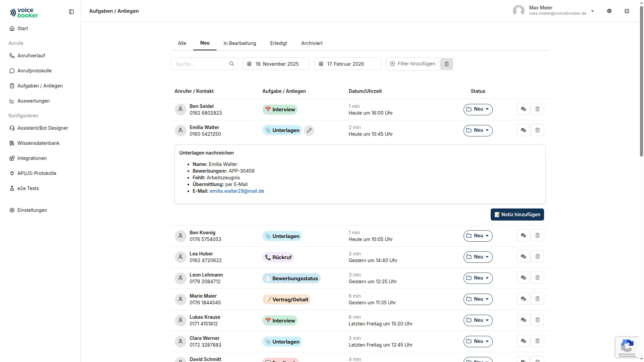Image resolution: width=644 pixels, height=362 pixels.
Task: Click the Notiz hinzufügen button
Action: 517,215
